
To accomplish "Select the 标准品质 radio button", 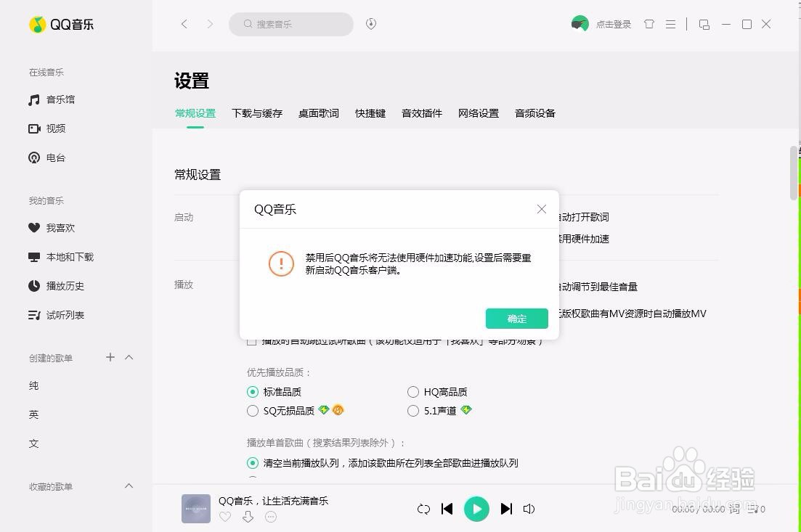I will [x=253, y=391].
